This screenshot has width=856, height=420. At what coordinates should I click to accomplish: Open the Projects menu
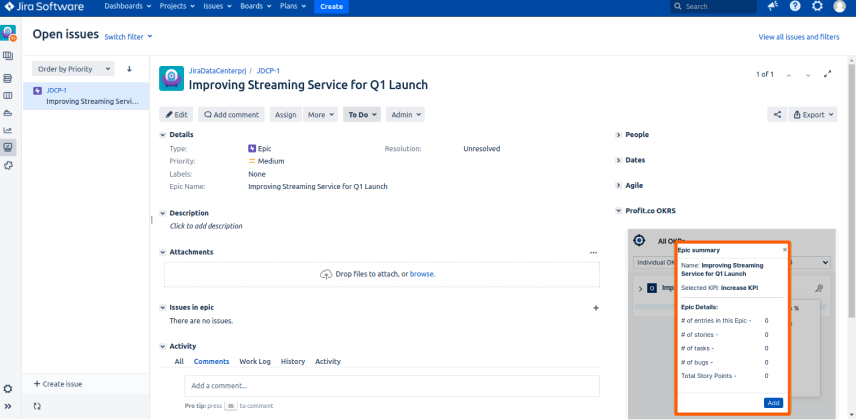tap(177, 7)
